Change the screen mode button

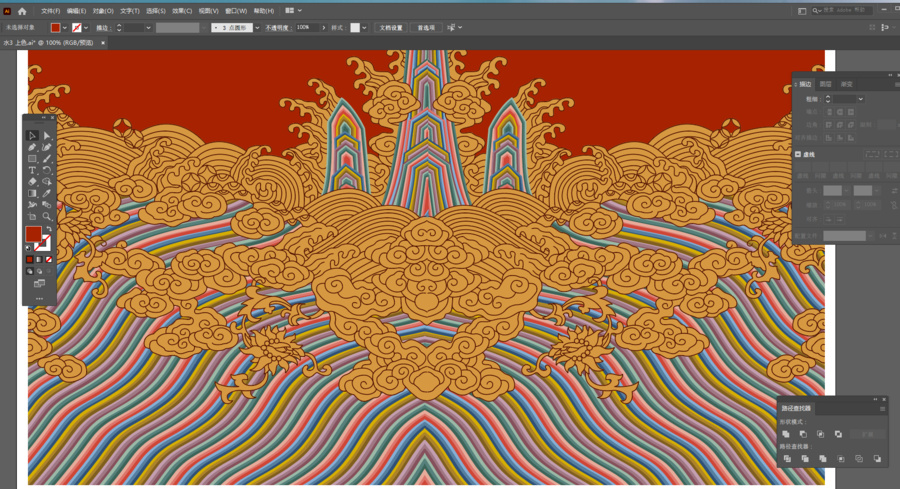click(x=39, y=284)
